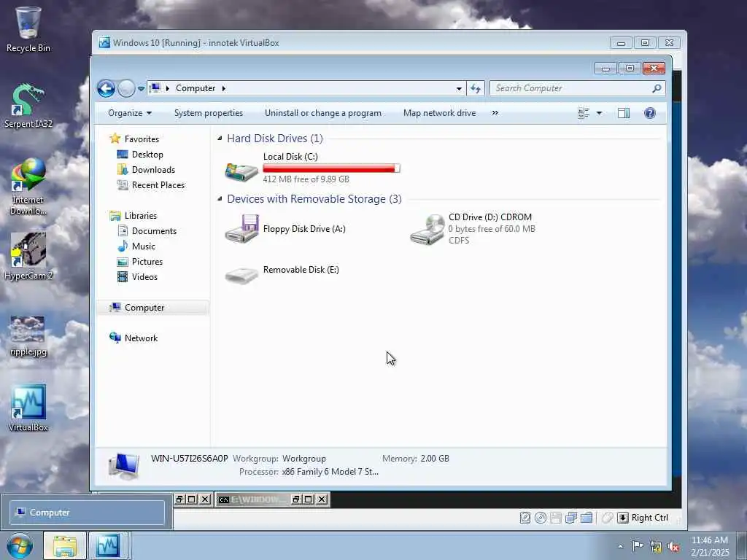The width and height of the screenshot is (747, 560).
Task: Select Favorites in navigation pane
Action: [x=142, y=139]
